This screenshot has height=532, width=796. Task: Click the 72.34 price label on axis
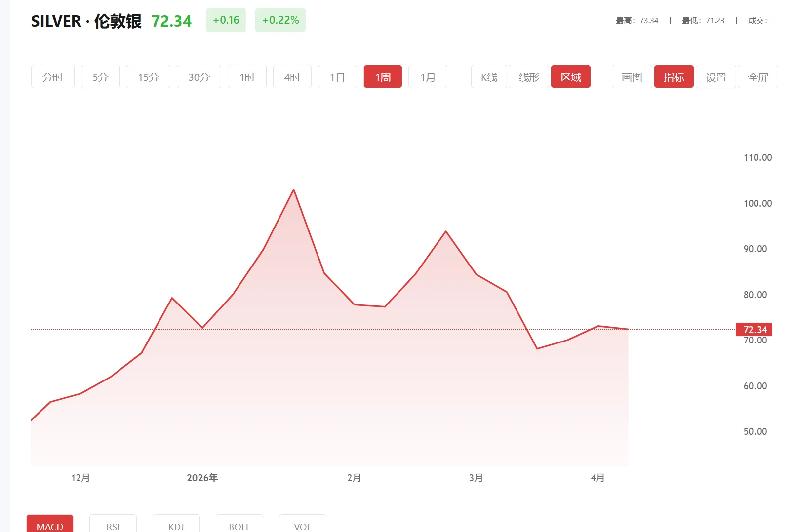tap(754, 329)
